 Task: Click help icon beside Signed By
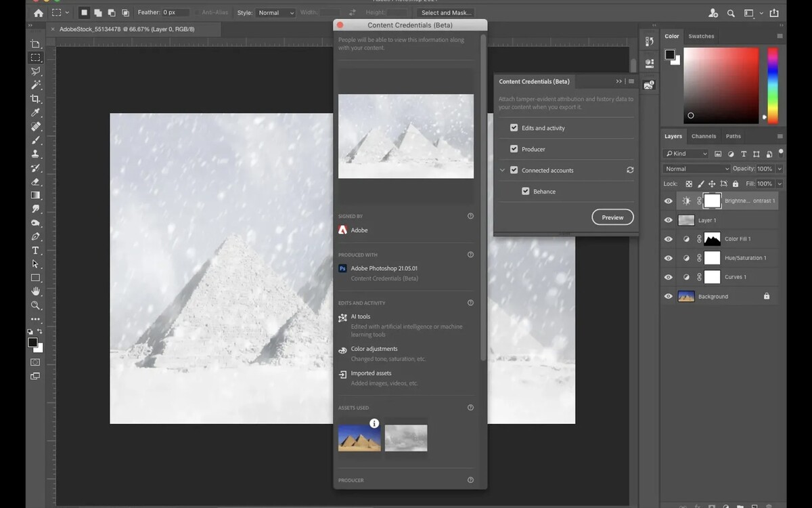tap(470, 216)
